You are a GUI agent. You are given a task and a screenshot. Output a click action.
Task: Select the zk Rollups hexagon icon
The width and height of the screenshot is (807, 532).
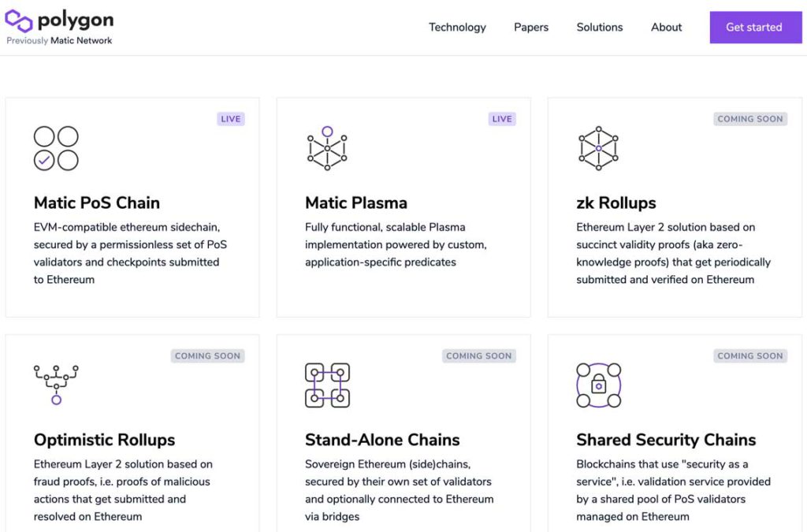(597, 147)
